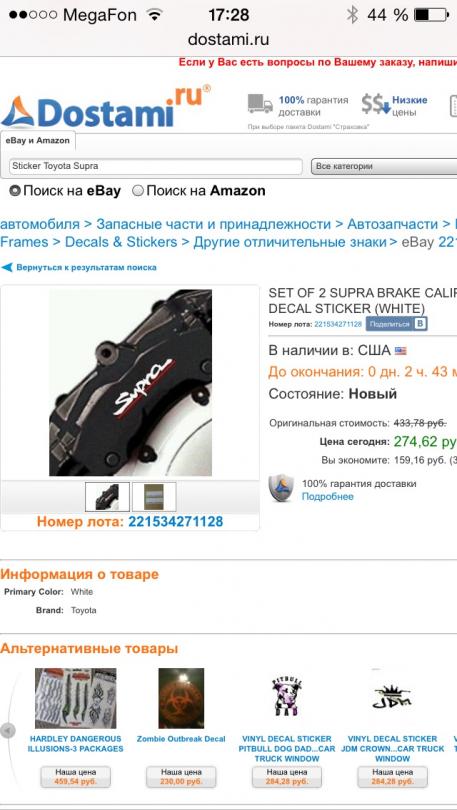This screenshot has height=810, width=457.
Task: Select the brake caliper thumbnail
Action: 107,497
